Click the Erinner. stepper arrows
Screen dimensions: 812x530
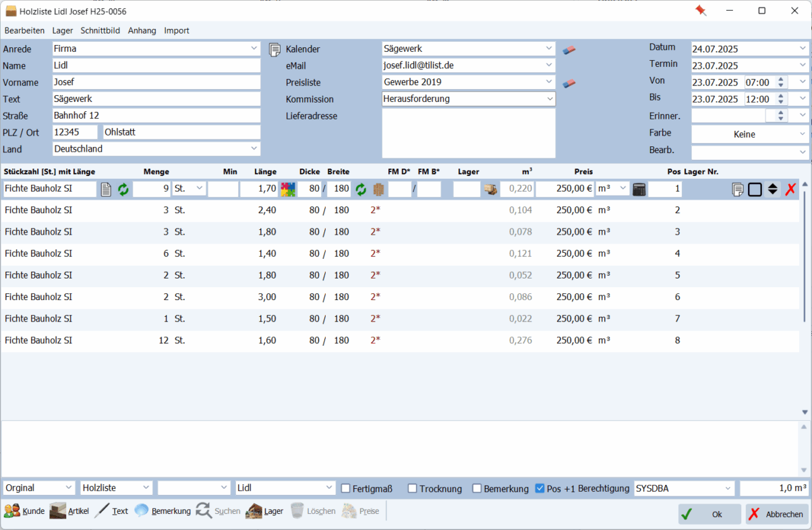pyautogui.click(x=781, y=115)
